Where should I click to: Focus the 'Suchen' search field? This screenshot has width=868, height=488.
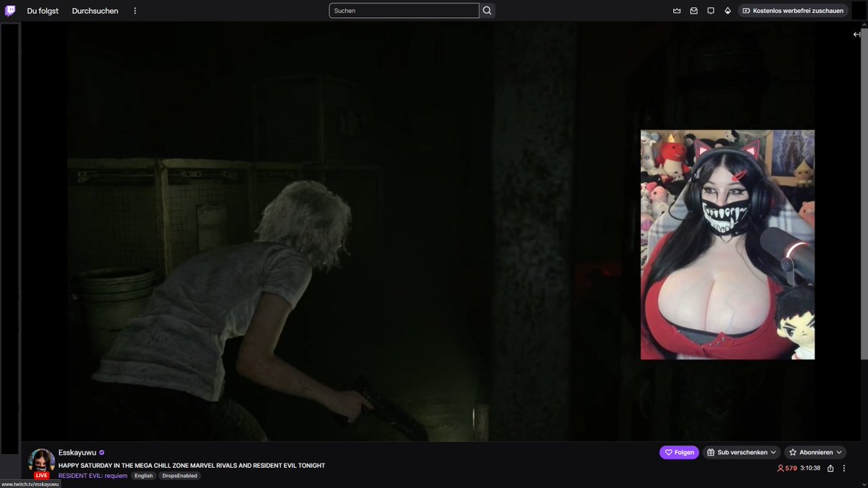coord(404,11)
